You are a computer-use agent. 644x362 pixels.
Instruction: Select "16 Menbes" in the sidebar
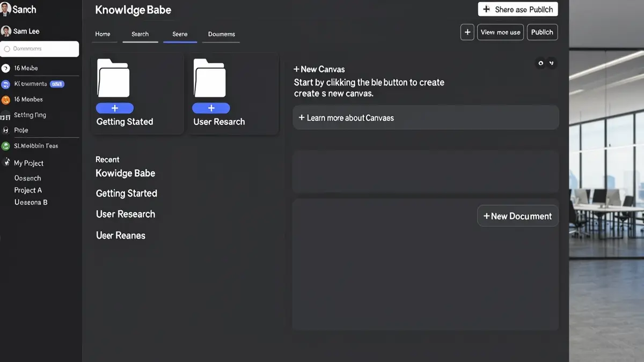click(28, 100)
